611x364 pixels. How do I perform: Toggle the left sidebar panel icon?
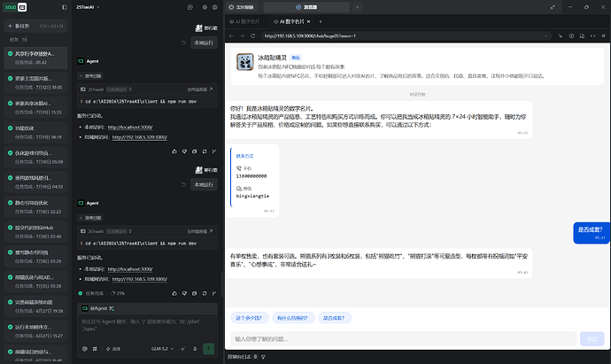tap(65, 7)
